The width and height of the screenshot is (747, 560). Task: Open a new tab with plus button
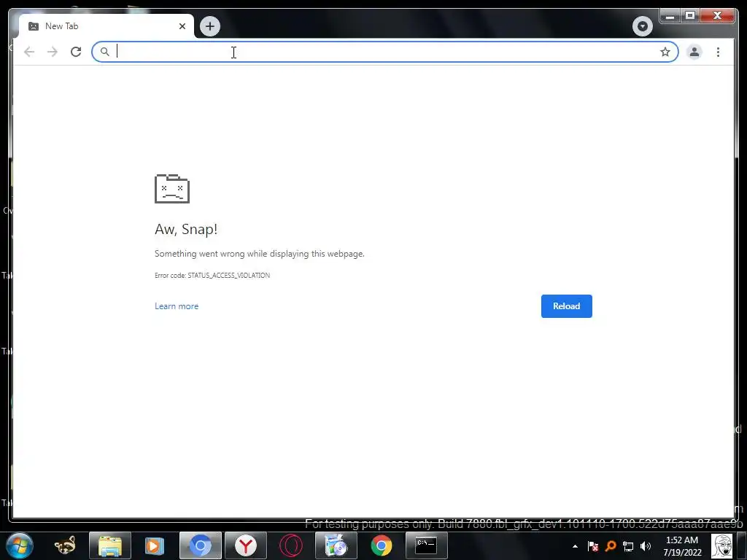pos(210,26)
